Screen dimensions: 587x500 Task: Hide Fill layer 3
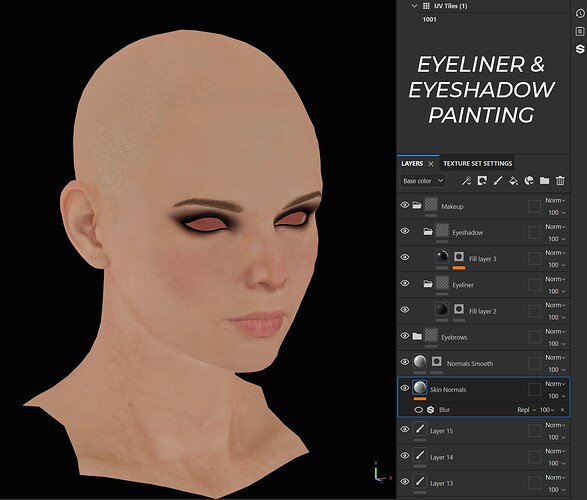[x=405, y=257]
